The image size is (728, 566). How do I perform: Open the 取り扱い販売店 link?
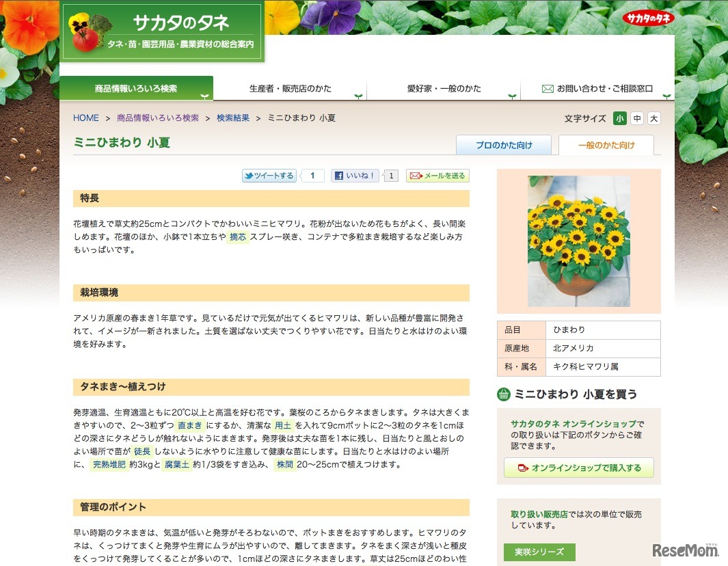[539, 515]
